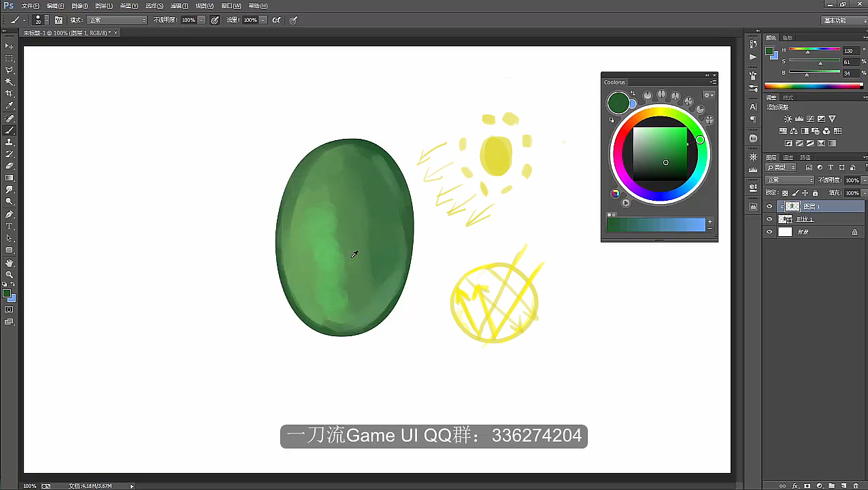The width and height of the screenshot is (868, 490).
Task: Open brush opacity slider arrow
Action: (x=201, y=20)
